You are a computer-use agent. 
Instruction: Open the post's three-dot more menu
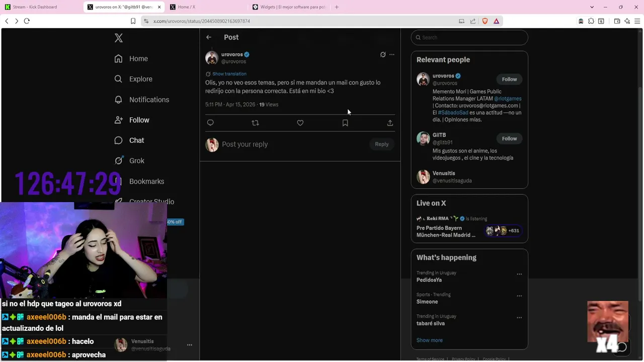click(392, 54)
